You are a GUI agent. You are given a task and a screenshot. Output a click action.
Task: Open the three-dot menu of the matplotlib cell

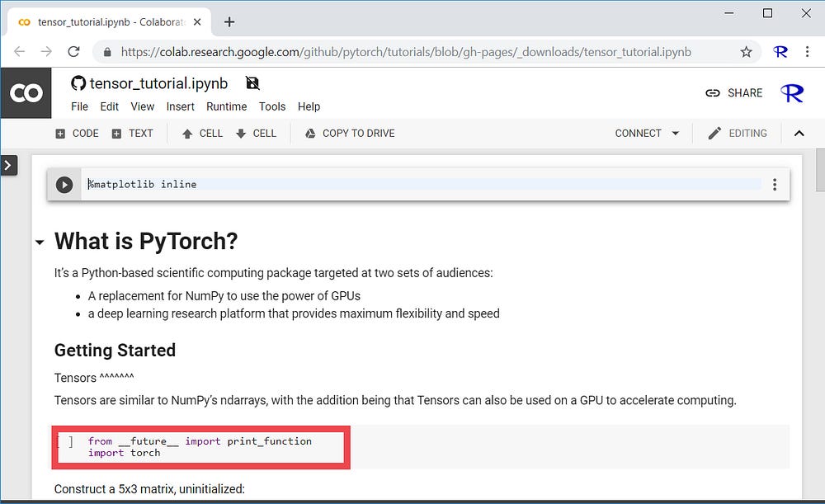click(x=775, y=185)
